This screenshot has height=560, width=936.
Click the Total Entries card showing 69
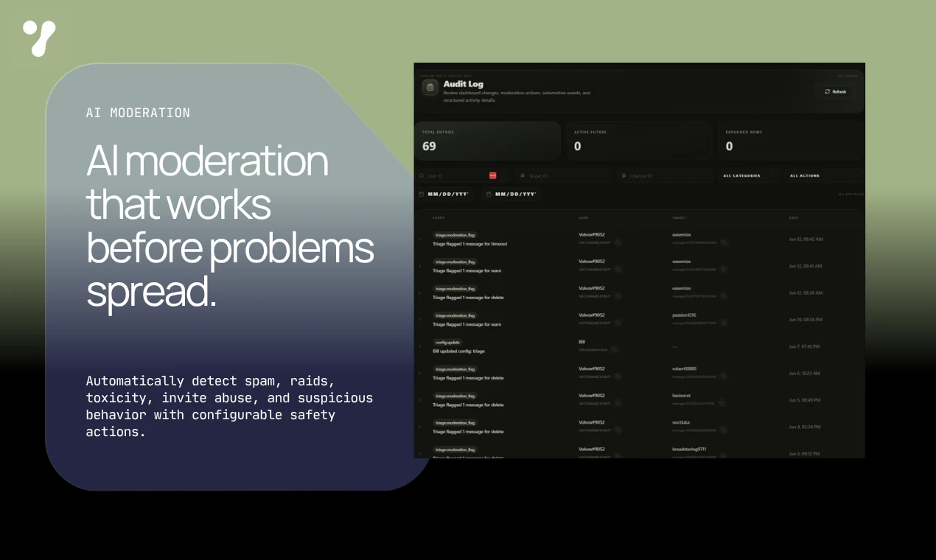[x=487, y=141]
